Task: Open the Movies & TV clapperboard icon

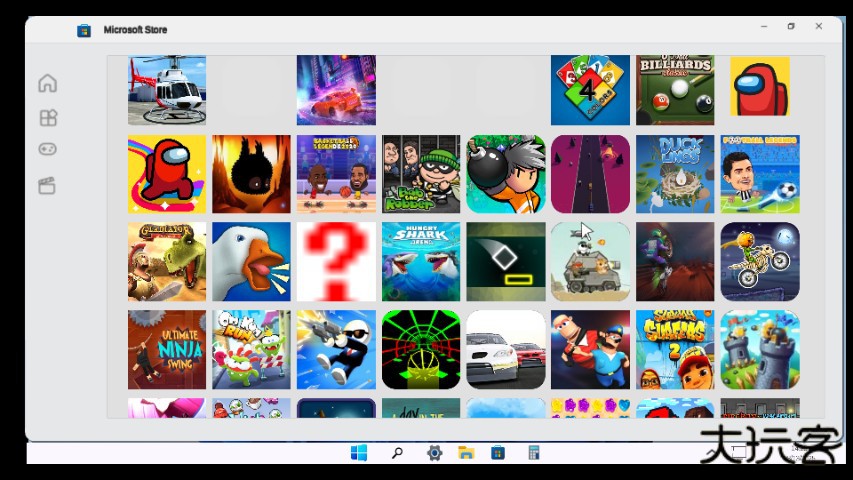Action: (x=47, y=185)
